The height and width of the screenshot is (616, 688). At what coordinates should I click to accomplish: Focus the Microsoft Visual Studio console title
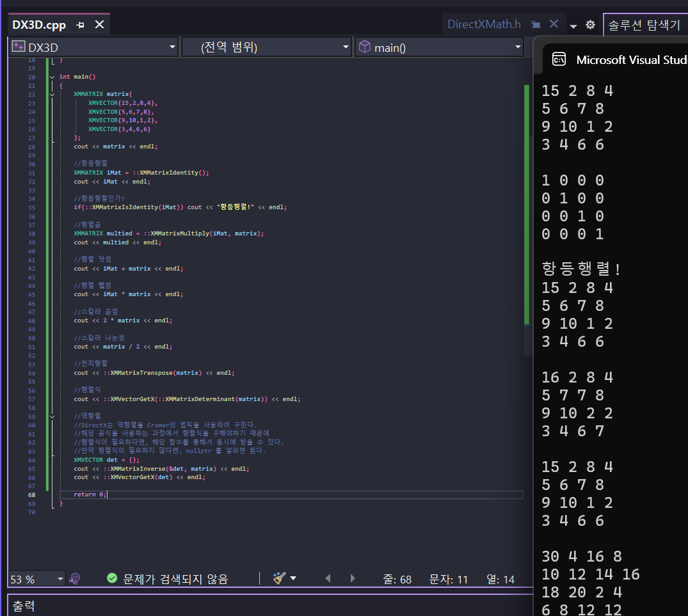coord(632,59)
